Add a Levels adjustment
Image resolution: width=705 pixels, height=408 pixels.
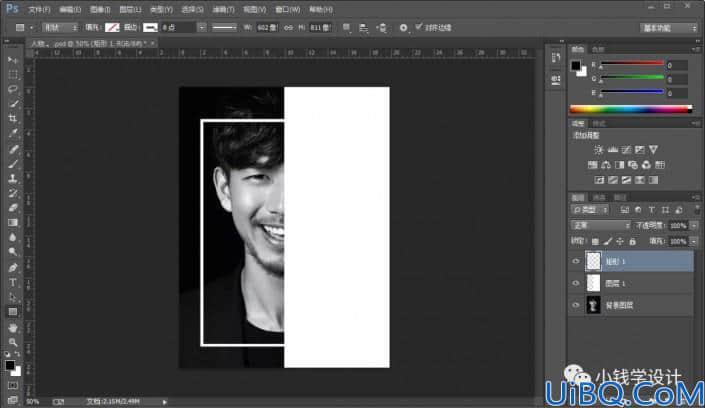pyautogui.click(x=612, y=150)
